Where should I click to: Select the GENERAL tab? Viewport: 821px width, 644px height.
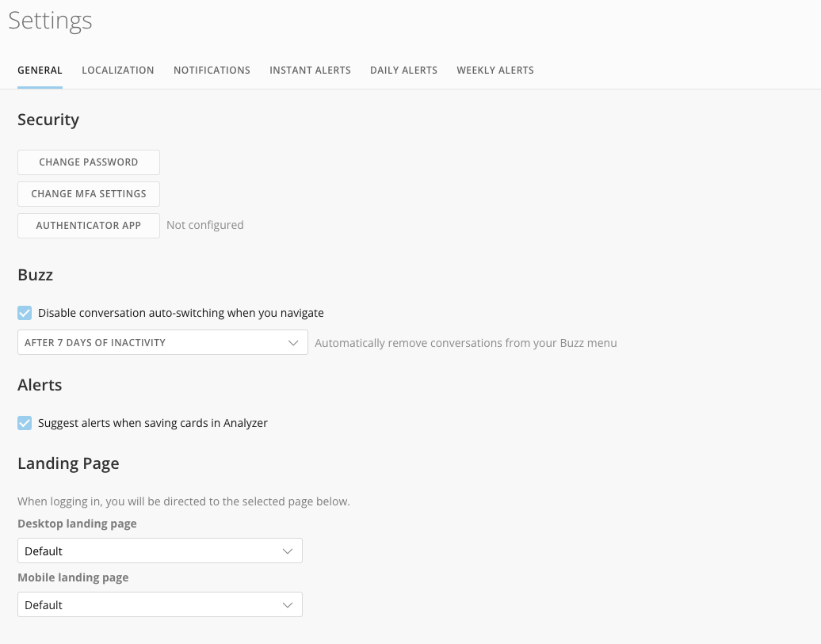coord(40,70)
